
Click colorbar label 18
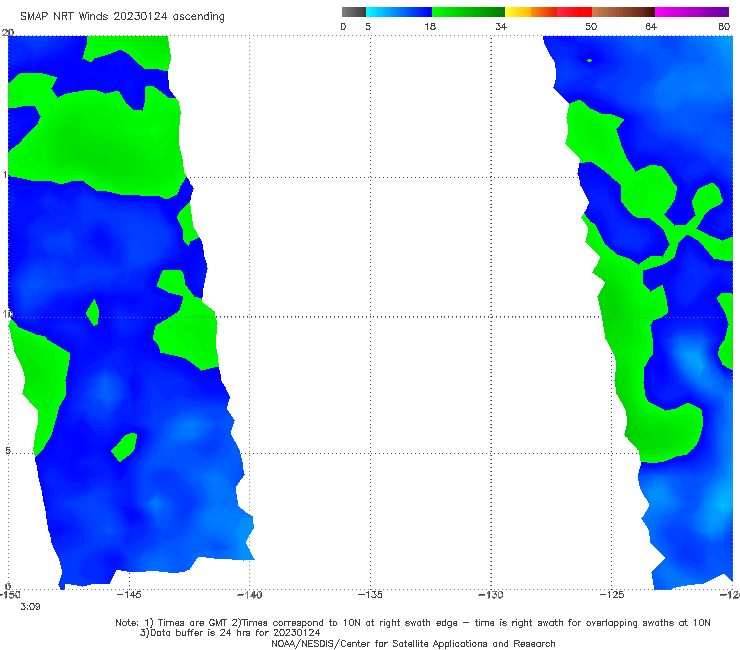[430, 26]
